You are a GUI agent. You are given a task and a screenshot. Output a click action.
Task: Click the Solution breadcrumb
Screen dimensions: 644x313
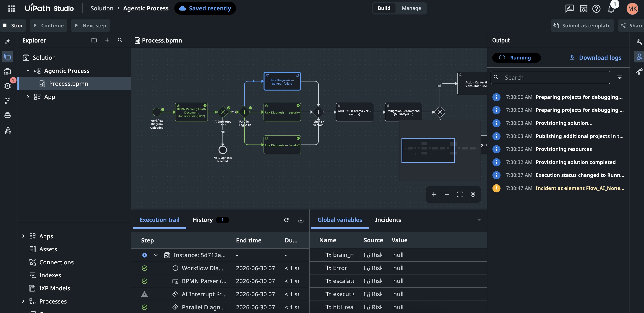click(x=102, y=8)
